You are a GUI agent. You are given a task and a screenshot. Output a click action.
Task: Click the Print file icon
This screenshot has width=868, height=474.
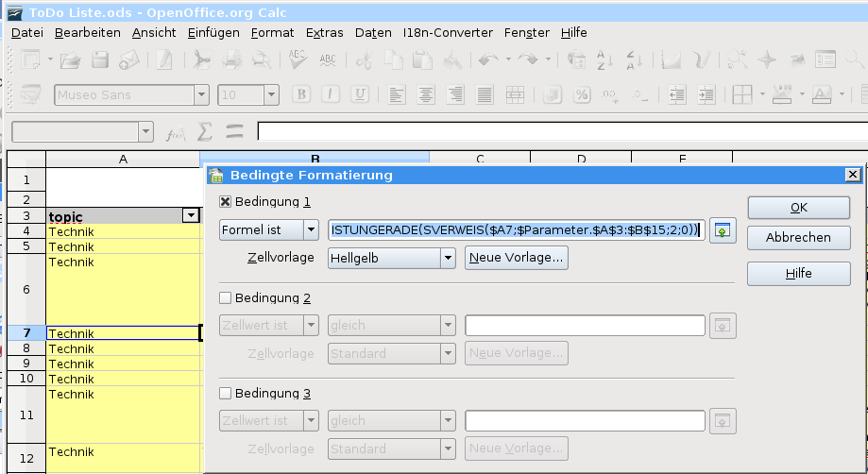point(231,59)
